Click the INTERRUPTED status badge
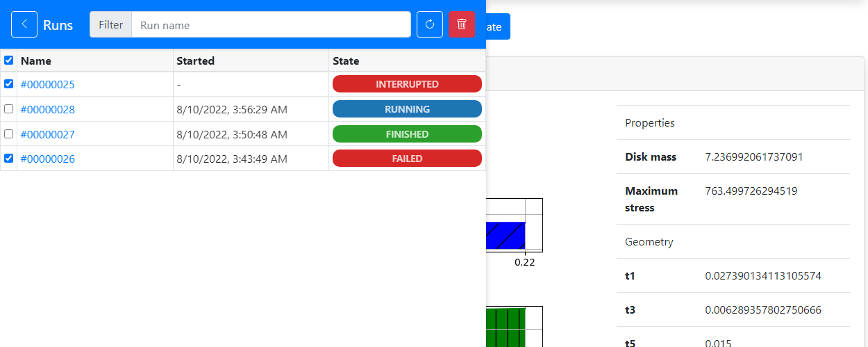 tap(407, 84)
